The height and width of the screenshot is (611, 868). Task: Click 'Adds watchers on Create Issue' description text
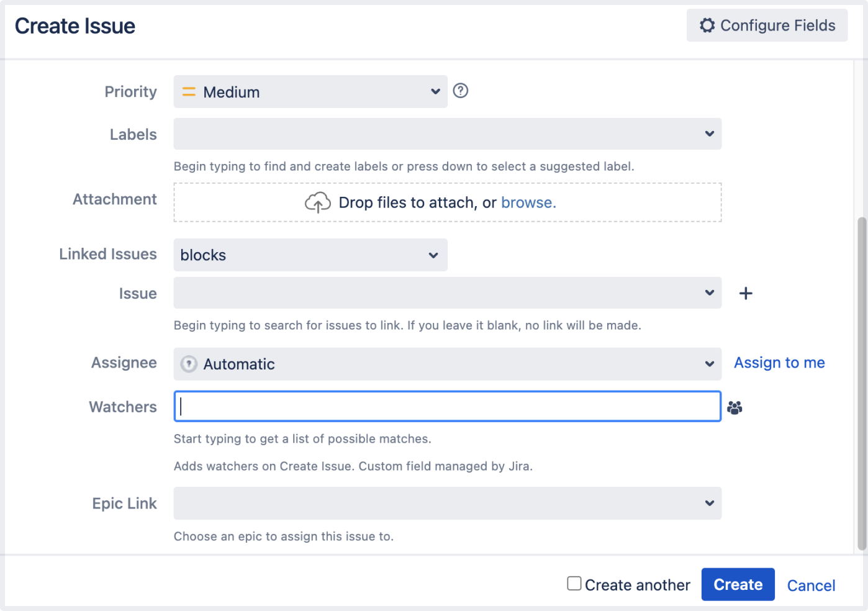353,466
